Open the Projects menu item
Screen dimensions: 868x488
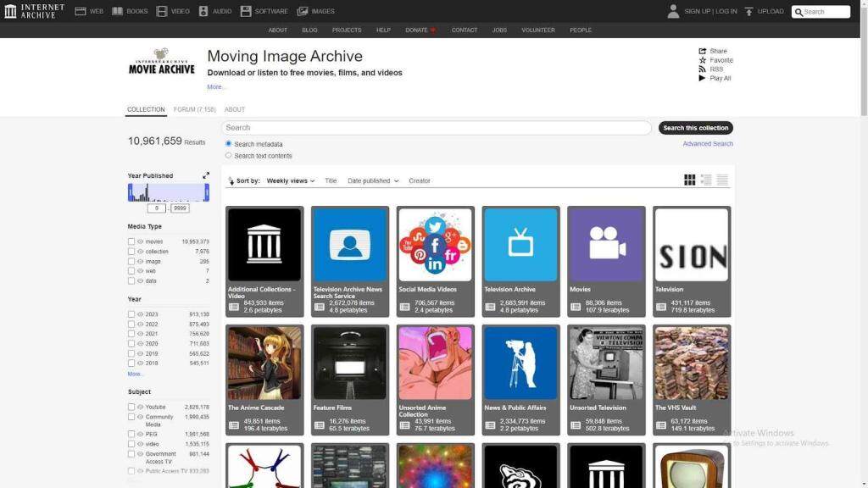[x=347, y=30]
